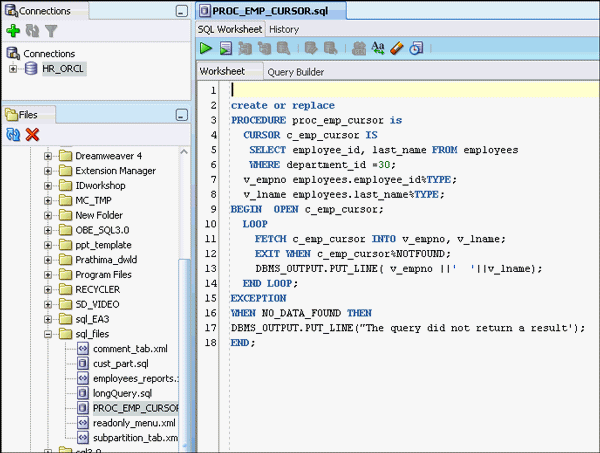Refresh the Files panel
Image resolution: width=600 pixels, height=453 pixels.
[x=13, y=135]
